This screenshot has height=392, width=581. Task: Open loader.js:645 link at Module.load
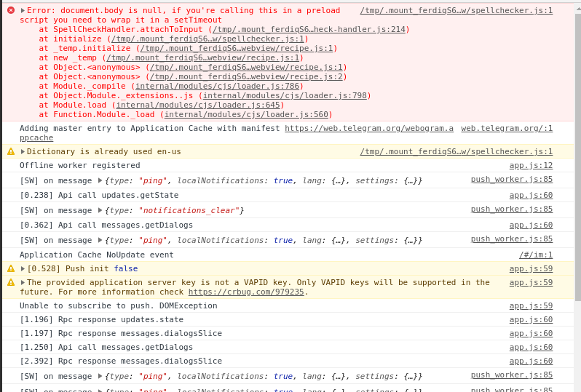pyautogui.click(x=198, y=105)
